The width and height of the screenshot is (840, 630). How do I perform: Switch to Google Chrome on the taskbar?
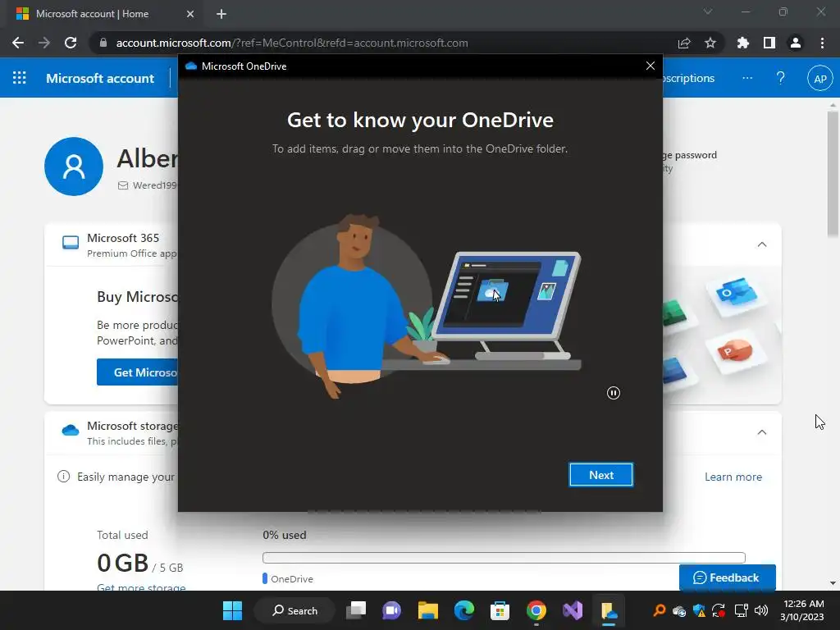(536, 610)
